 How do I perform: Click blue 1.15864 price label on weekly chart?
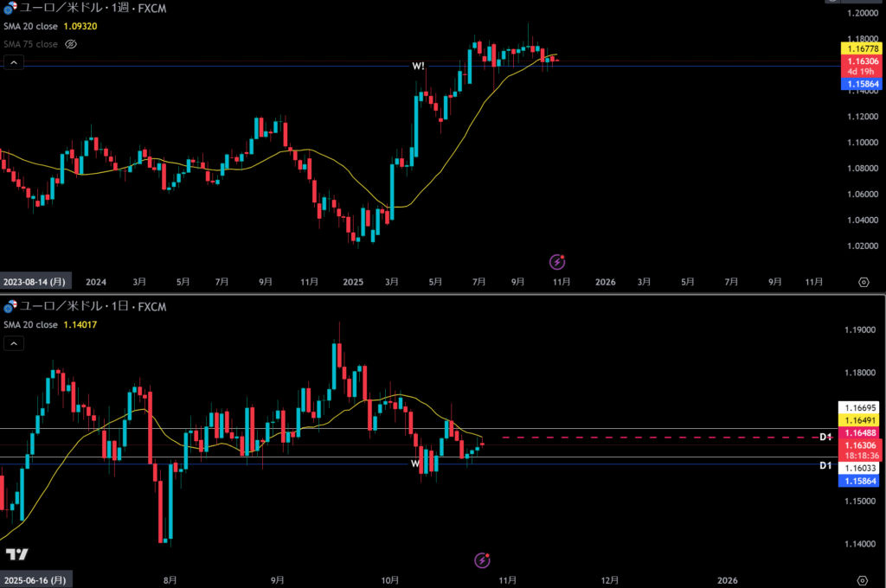click(x=860, y=84)
